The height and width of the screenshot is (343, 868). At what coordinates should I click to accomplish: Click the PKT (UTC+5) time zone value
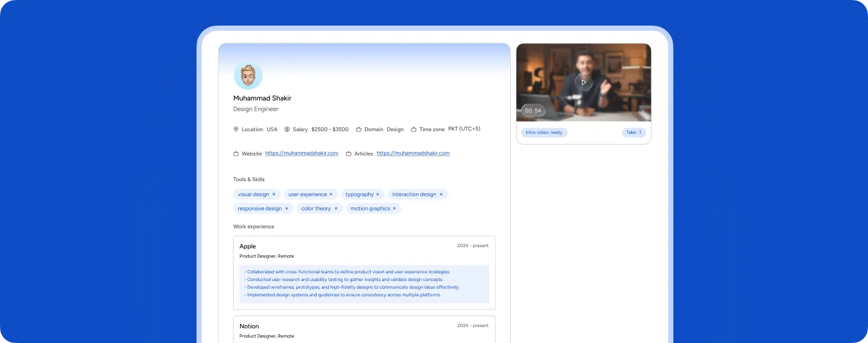coord(464,129)
